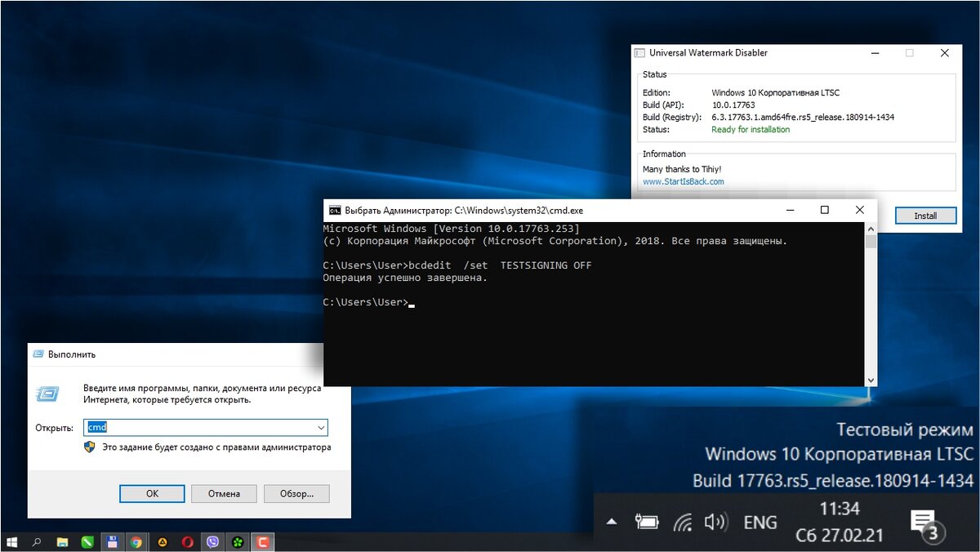Viewport: 980px width, 552px height.
Task: Open Action Center notifications icon
Action: tap(926, 527)
